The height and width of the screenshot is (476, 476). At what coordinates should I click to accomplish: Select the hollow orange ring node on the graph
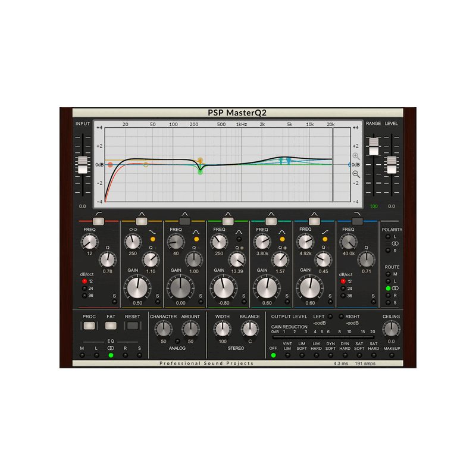(146, 165)
